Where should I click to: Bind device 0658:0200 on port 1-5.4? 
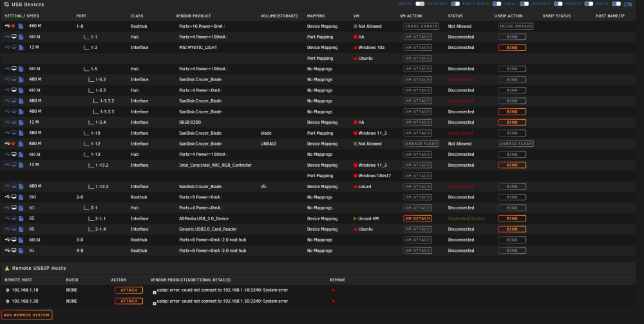[512, 122]
